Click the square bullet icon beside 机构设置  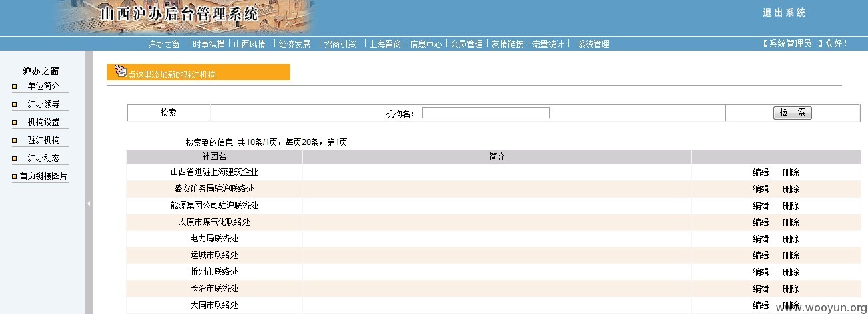point(14,122)
